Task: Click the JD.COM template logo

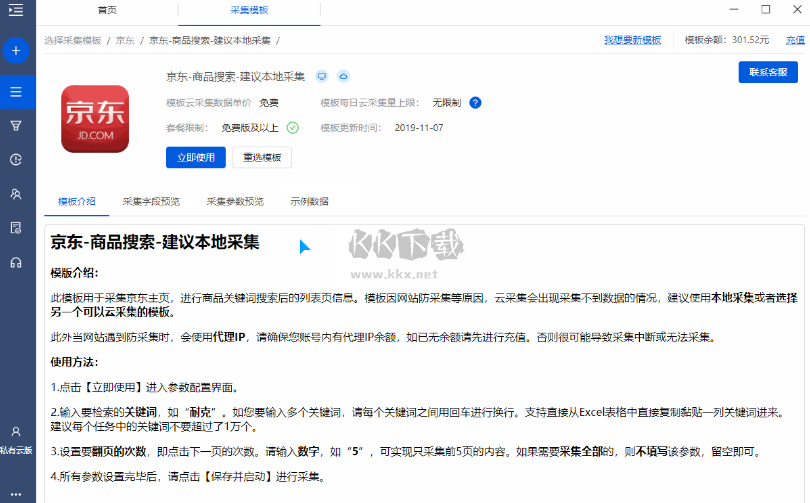Action: click(x=95, y=119)
